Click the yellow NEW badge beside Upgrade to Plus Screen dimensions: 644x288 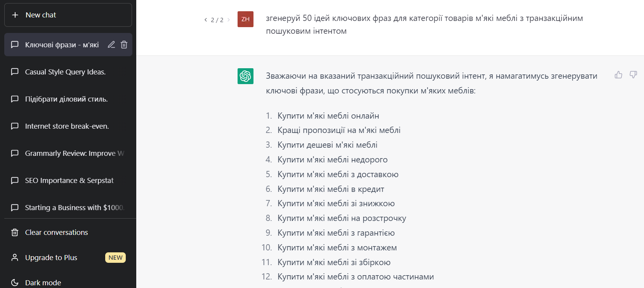click(115, 257)
